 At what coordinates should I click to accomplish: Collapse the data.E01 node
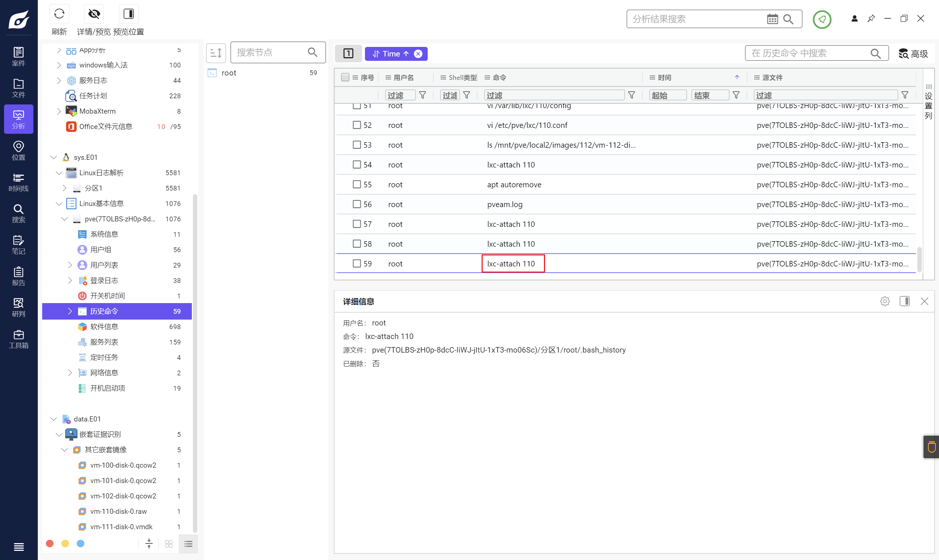(54, 419)
